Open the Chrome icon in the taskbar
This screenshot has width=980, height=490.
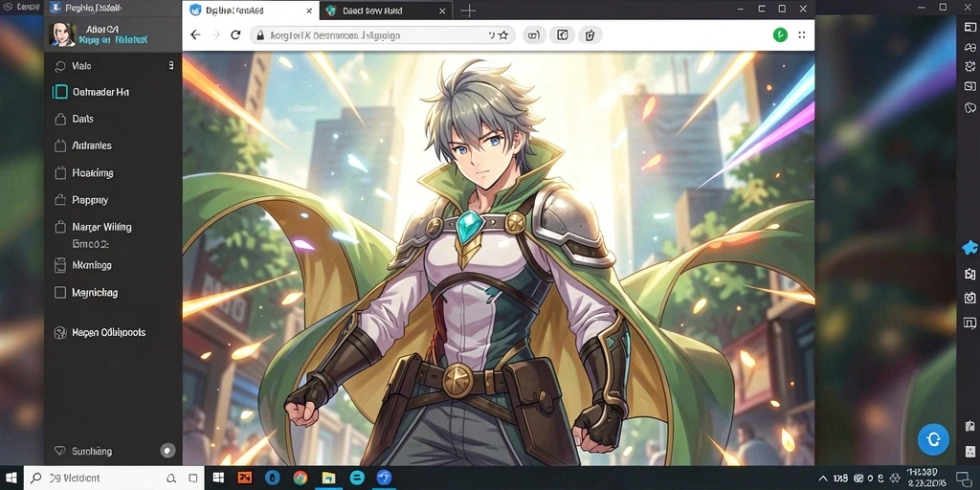pos(301,479)
